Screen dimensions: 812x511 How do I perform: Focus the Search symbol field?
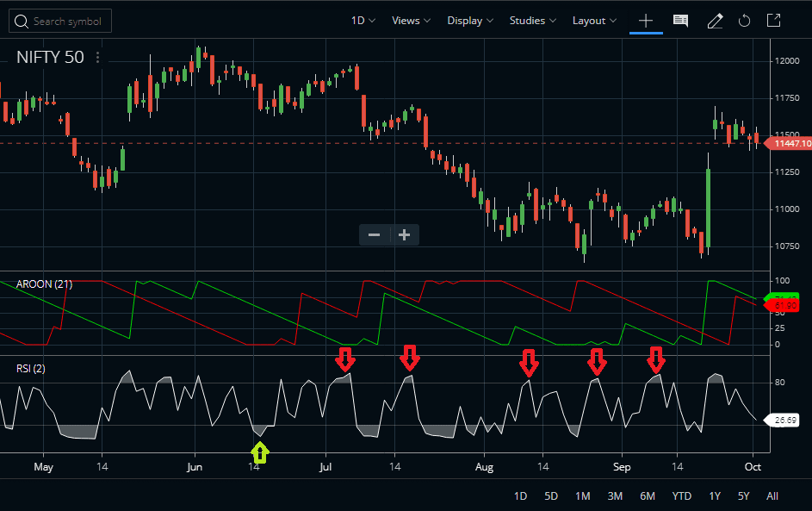tap(60, 21)
